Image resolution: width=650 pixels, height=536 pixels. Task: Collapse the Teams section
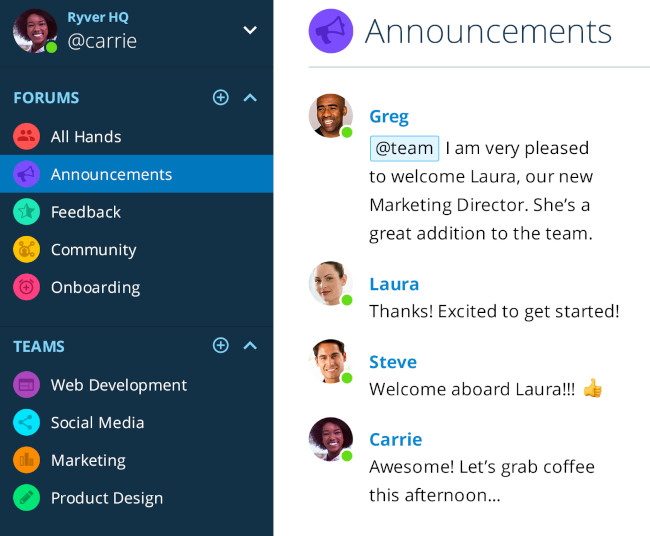251,346
